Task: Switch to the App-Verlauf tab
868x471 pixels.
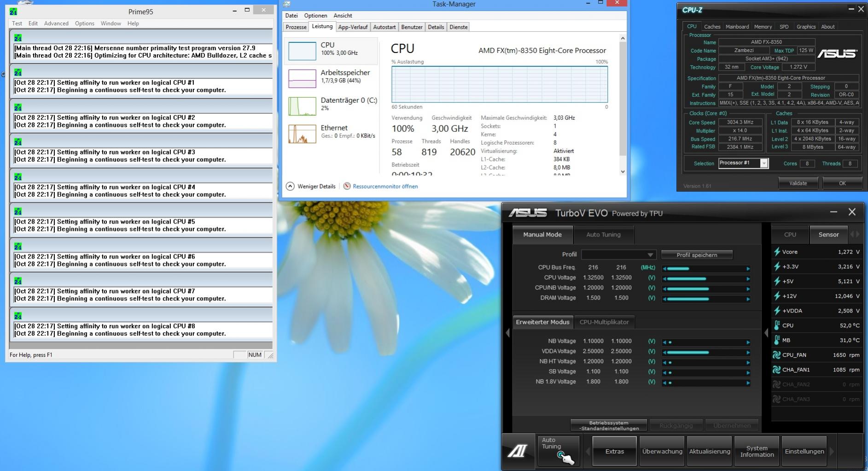Action: (x=353, y=27)
